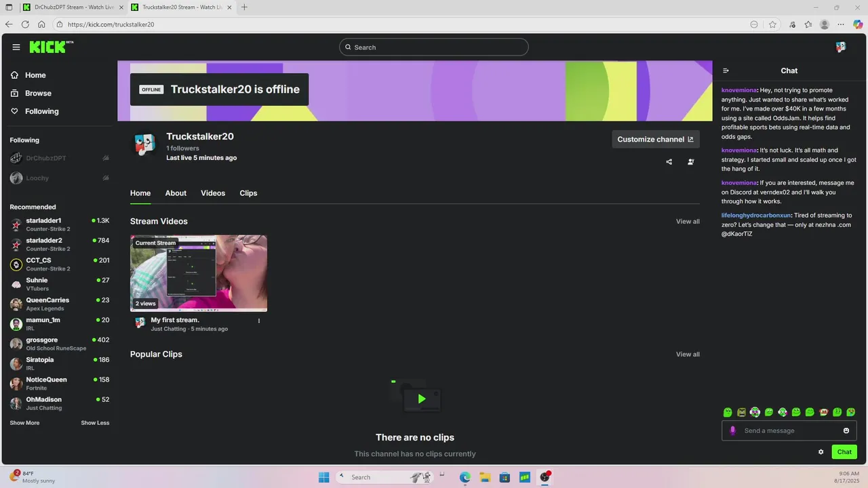Viewport: 868px width, 488px height.
Task: Click the Kick search box
Action: pyautogui.click(x=434, y=47)
